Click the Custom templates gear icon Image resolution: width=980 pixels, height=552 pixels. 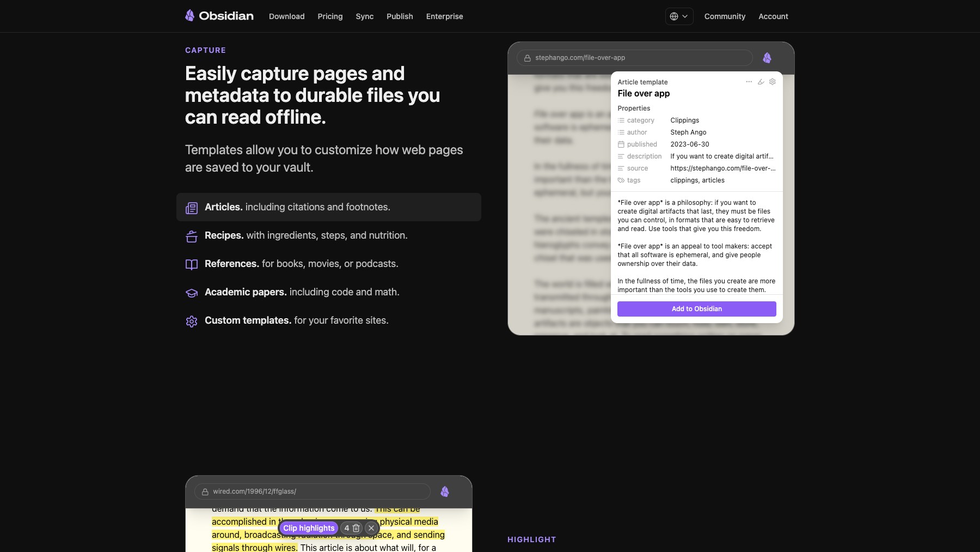tap(192, 322)
